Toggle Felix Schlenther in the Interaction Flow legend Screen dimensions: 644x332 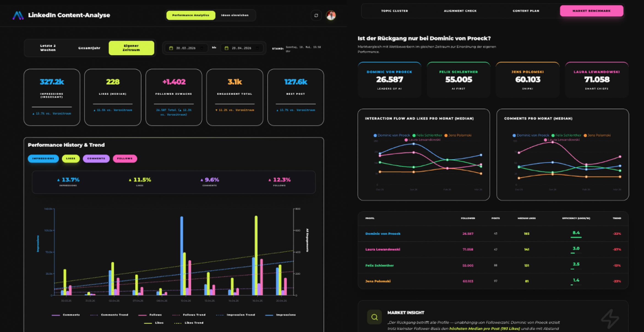click(427, 135)
